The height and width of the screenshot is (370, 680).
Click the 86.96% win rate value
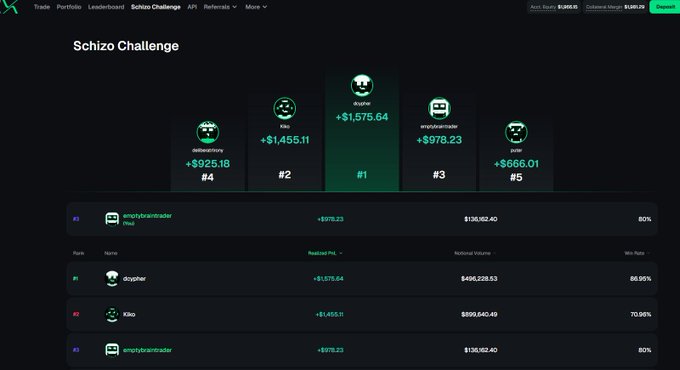[640, 278]
